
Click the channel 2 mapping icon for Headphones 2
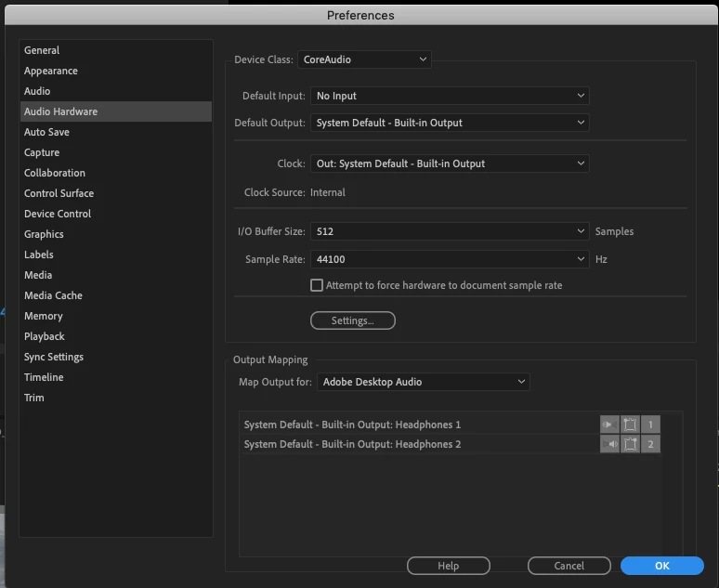(650, 444)
